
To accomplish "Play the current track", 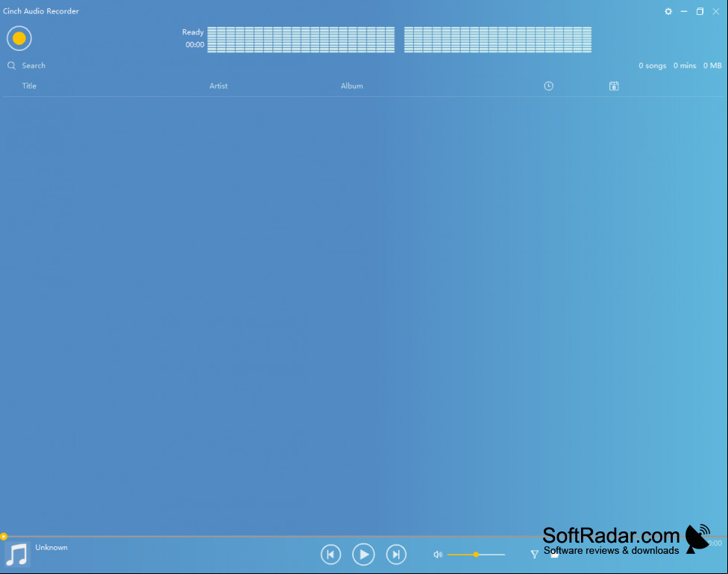I will click(x=363, y=555).
